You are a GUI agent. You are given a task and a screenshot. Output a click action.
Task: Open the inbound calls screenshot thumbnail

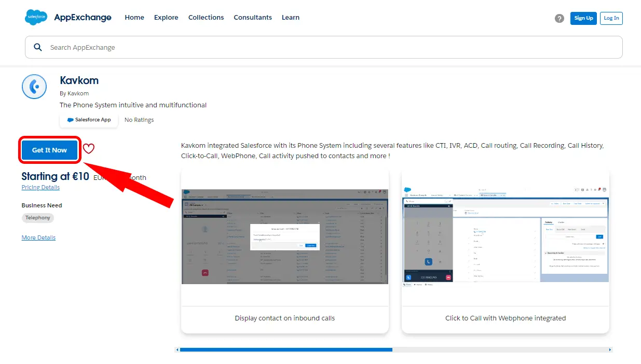pyautogui.click(x=284, y=236)
